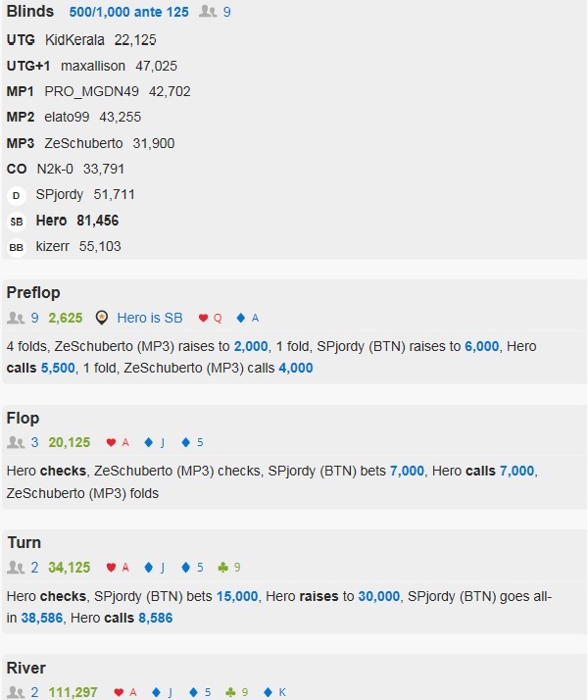Click the SB badge next to Hero
This screenshot has width=588, height=700.
(x=16, y=222)
